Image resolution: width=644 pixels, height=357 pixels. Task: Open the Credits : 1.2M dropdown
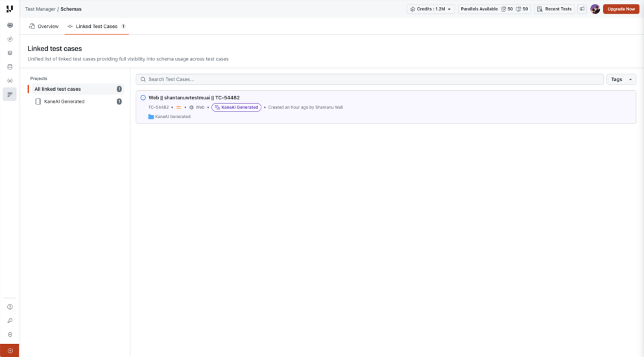tap(431, 9)
